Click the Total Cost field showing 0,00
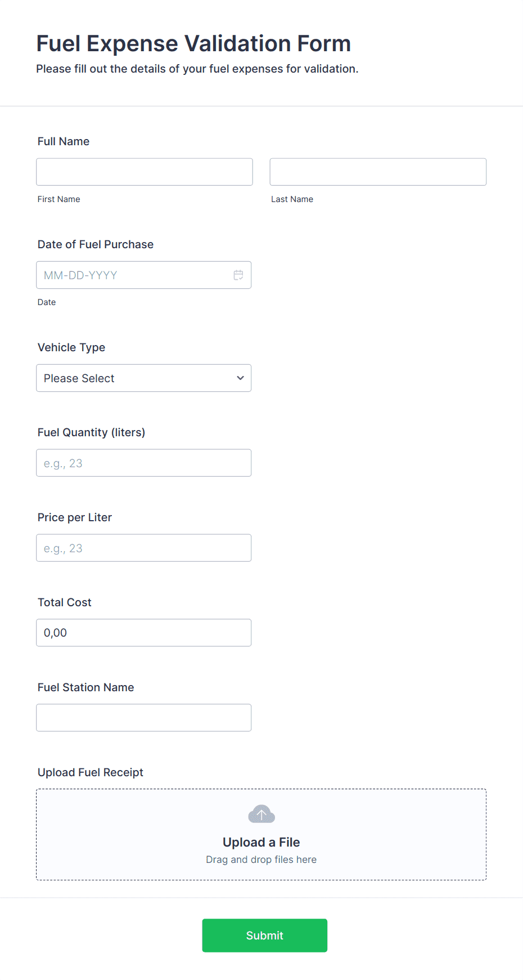 [x=143, y=633]
